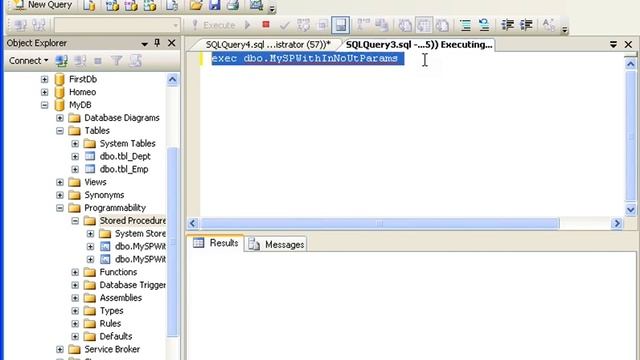The width and height of the screenshot is (640, 360).
Task: Decrease indent of selected lines
Action: [x=507, y=25]
